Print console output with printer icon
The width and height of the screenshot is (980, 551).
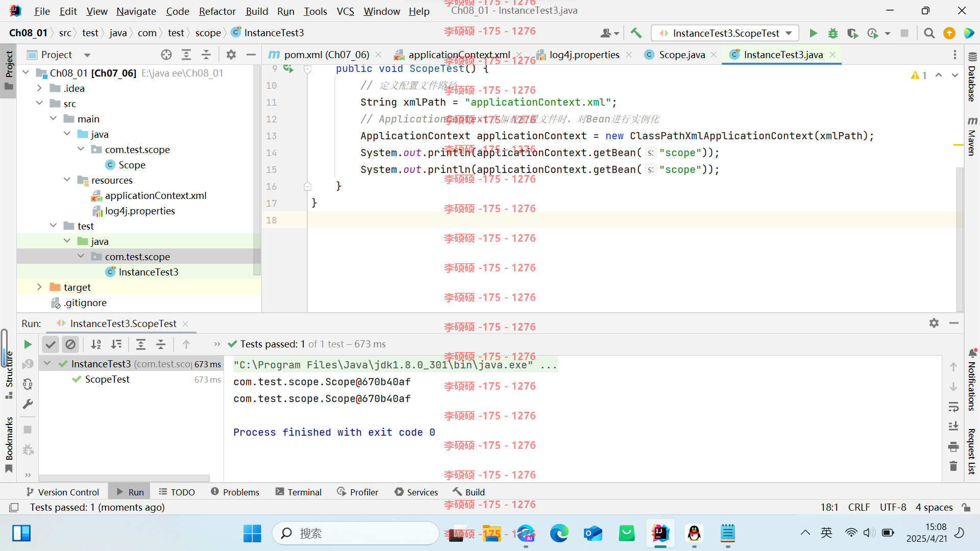(953, 447)
